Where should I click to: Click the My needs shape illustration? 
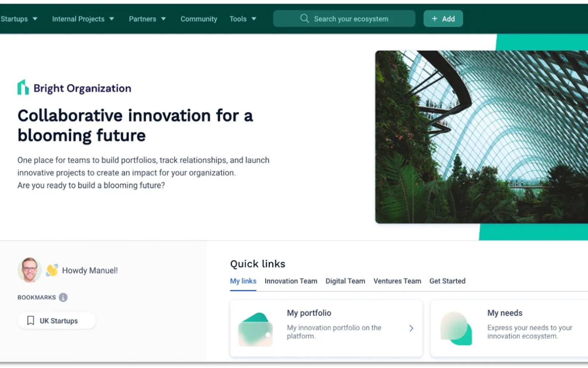point(456,328)
